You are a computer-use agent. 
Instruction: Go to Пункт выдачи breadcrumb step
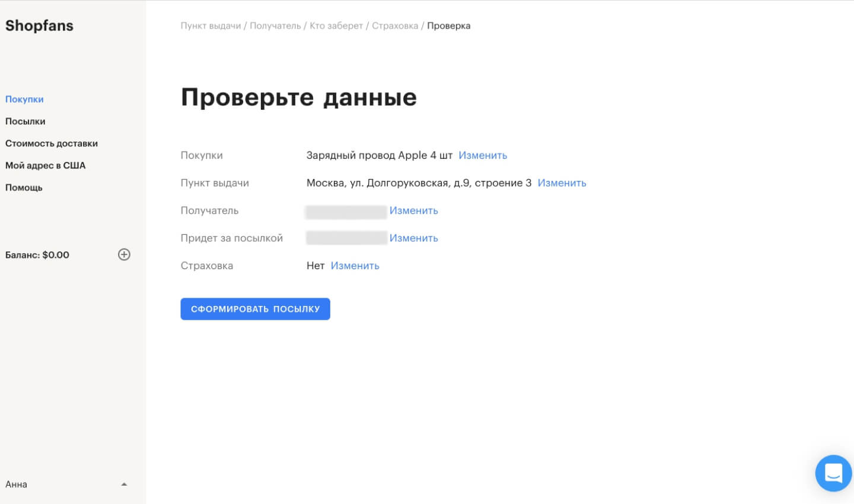pyautogui.click(x=211, y=25)
